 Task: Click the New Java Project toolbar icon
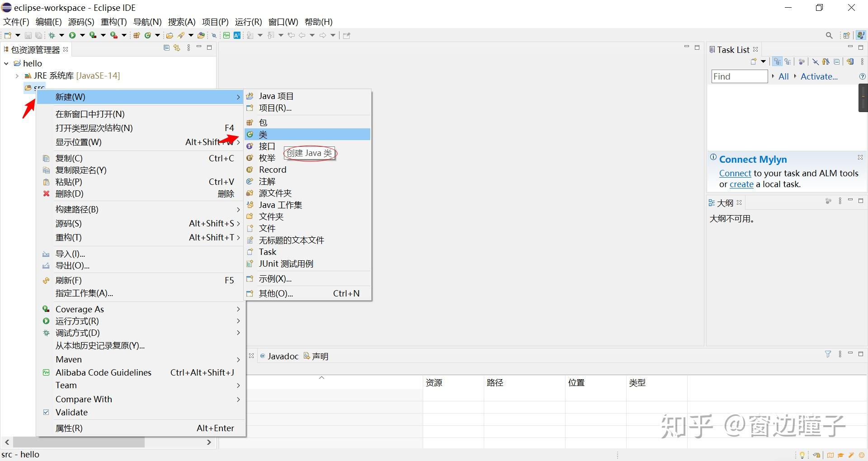[x=137, y=35]
